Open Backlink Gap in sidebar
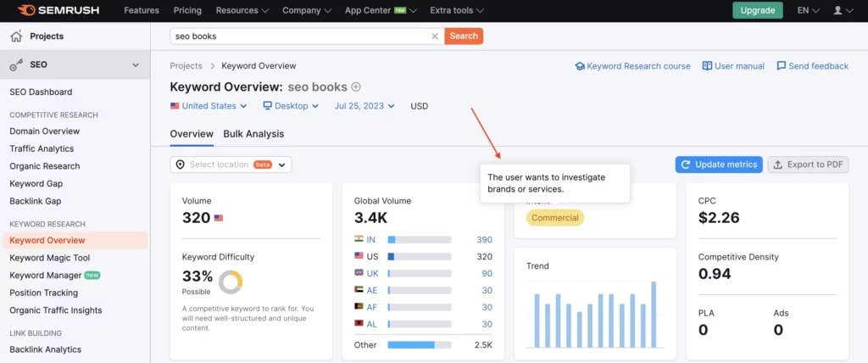 (x=36, y=201)
